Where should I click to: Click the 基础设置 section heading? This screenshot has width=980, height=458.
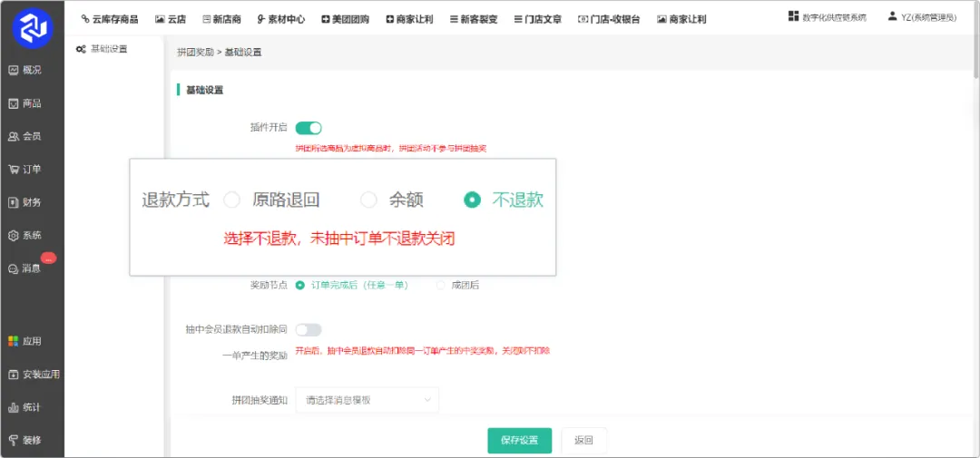click(205, 90)
